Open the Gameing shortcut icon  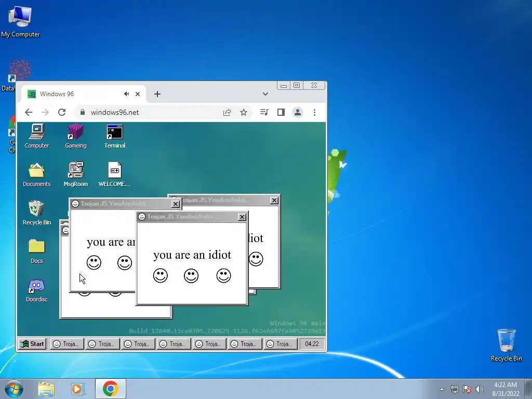(x=76, y=137)
